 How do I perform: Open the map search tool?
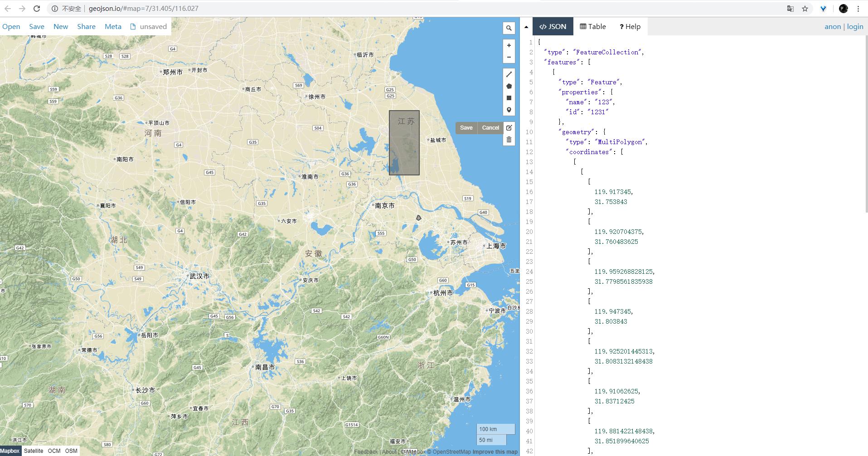pyautogui.click(x=509, y=28)
